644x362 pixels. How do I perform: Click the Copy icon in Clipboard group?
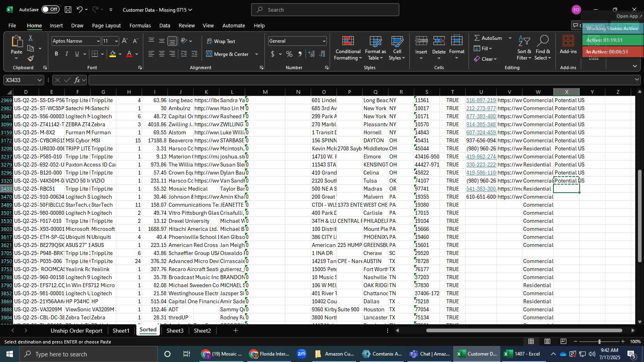coord(31,49)
